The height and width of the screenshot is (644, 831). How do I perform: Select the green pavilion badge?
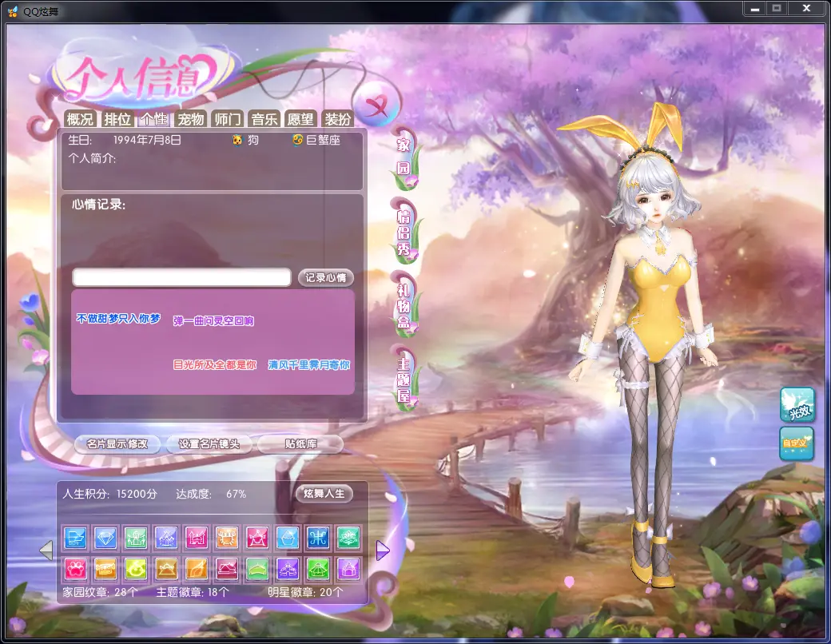click(x=319, y=569)
